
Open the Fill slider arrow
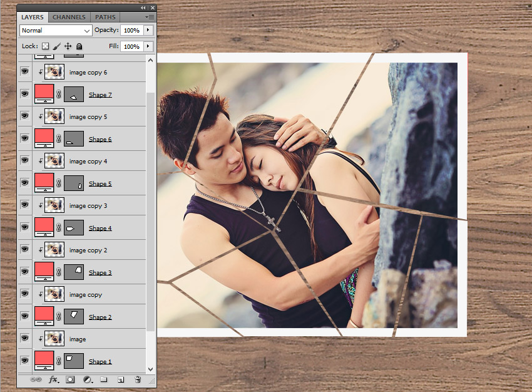coord(148,46)
